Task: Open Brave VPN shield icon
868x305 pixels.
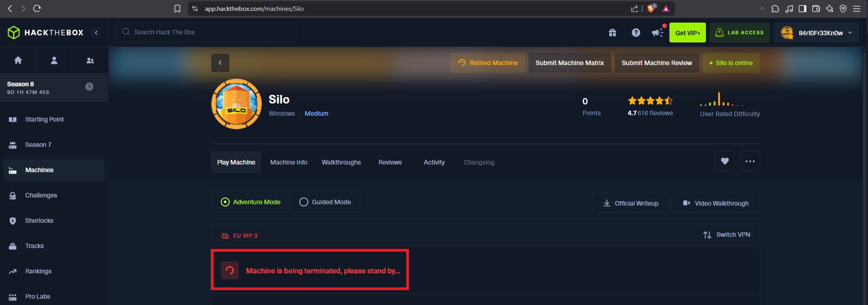Action: pyautogui.click(x=843, y=9)
